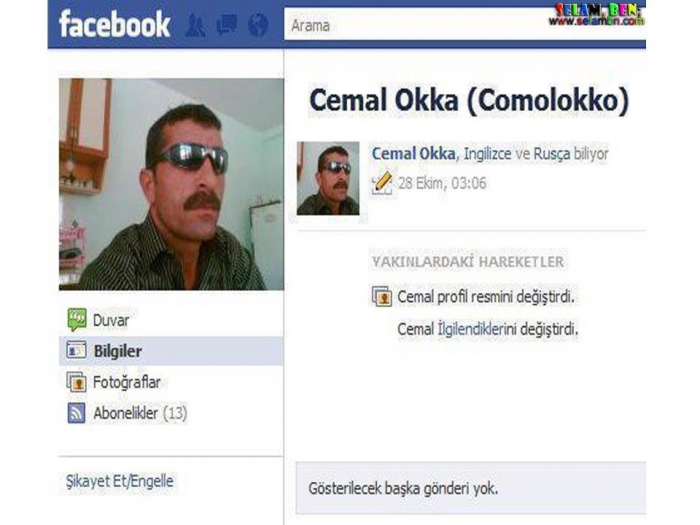Click the 28 Ekim, 03:06 timestamp
The height and width of the screenshot is (525, 700).
[x=442, y=183]
